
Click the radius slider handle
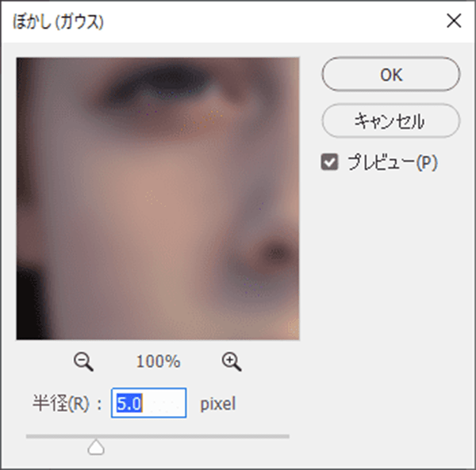point(96,447)
